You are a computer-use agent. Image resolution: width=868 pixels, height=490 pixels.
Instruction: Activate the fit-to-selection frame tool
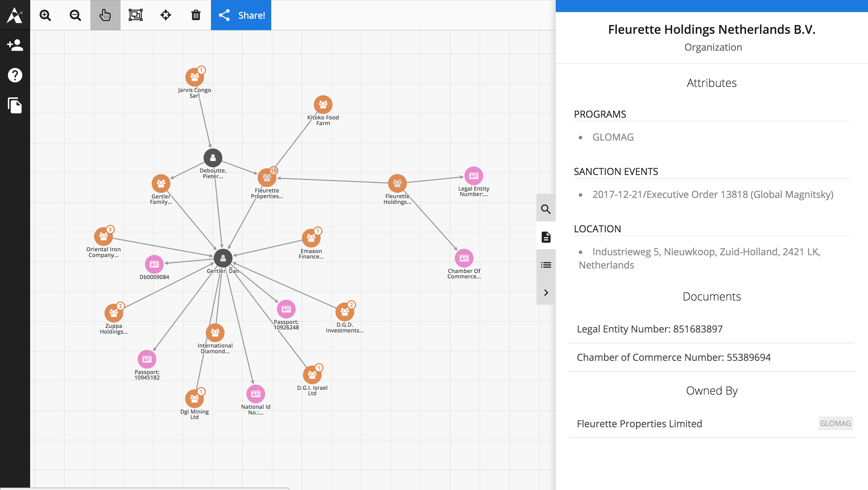(135, 15)
